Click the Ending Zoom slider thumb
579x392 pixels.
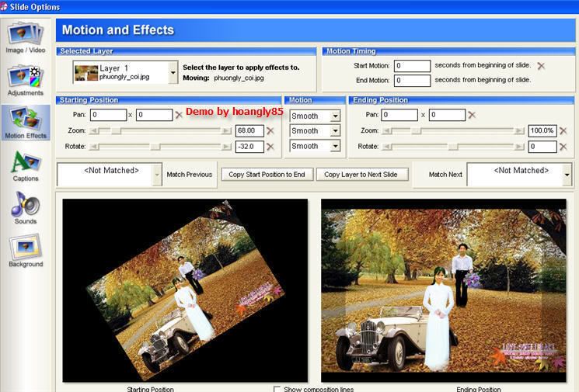point(416,131)
